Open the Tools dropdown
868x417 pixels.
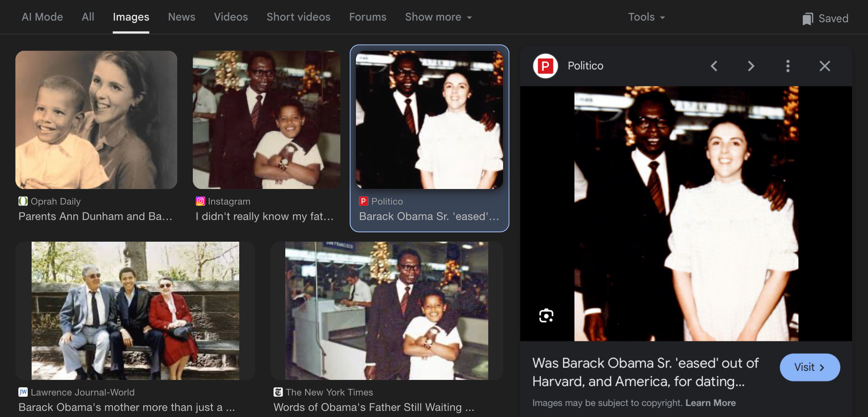pos(646,17)
